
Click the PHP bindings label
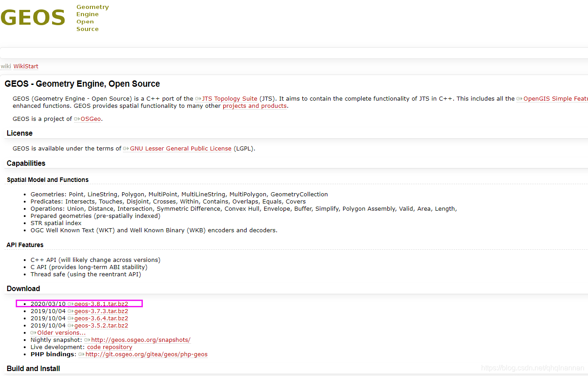click(x=53, y=354)
